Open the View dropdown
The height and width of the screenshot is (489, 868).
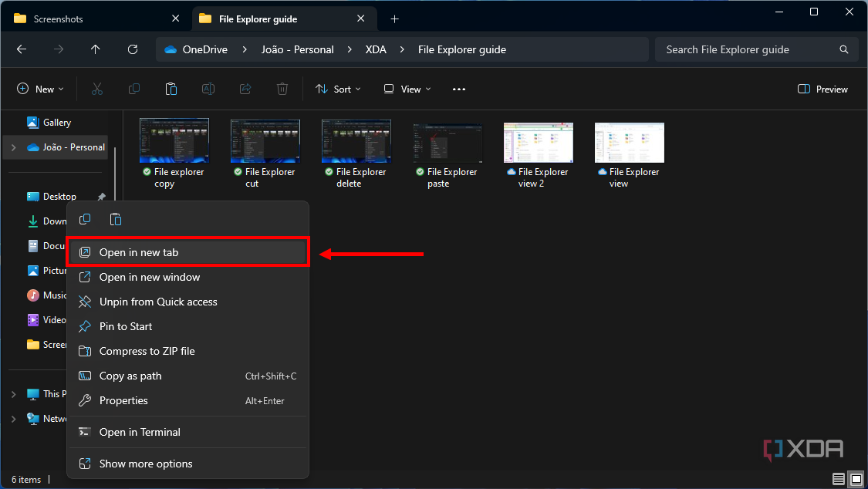click(407, 89)
